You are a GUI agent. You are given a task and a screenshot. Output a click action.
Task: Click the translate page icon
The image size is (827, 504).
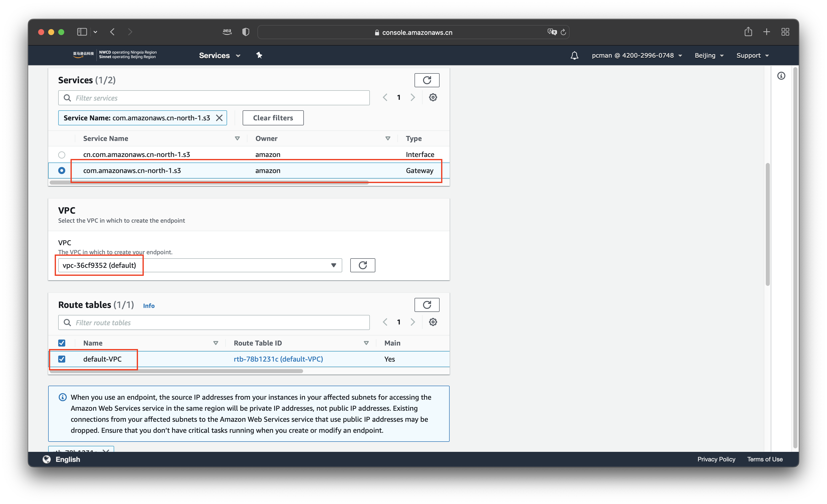[x=552, y=32]
